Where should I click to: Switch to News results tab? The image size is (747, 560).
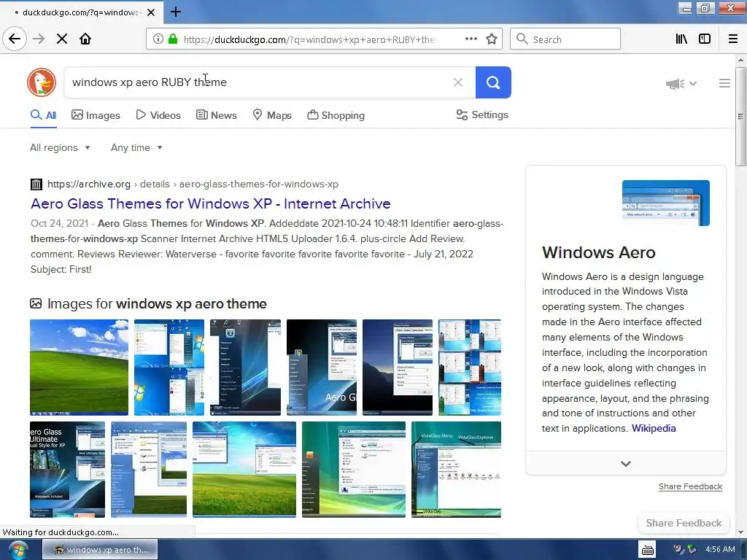click(216, 115)
